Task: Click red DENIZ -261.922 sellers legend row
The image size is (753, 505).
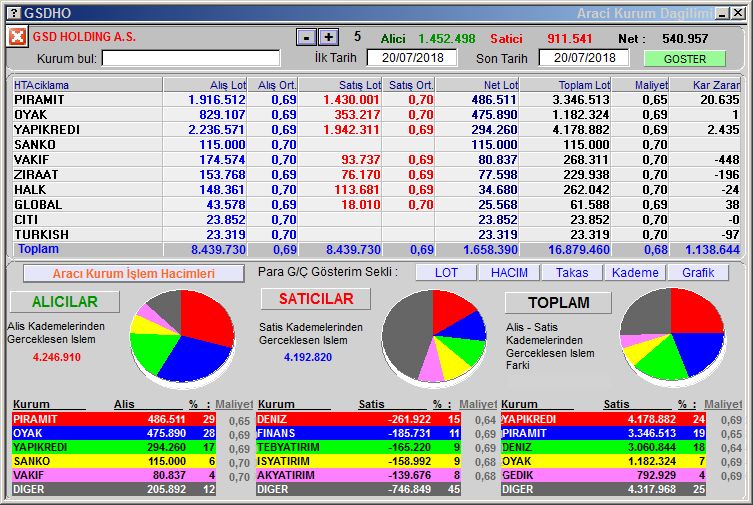Action: [358, 419]
